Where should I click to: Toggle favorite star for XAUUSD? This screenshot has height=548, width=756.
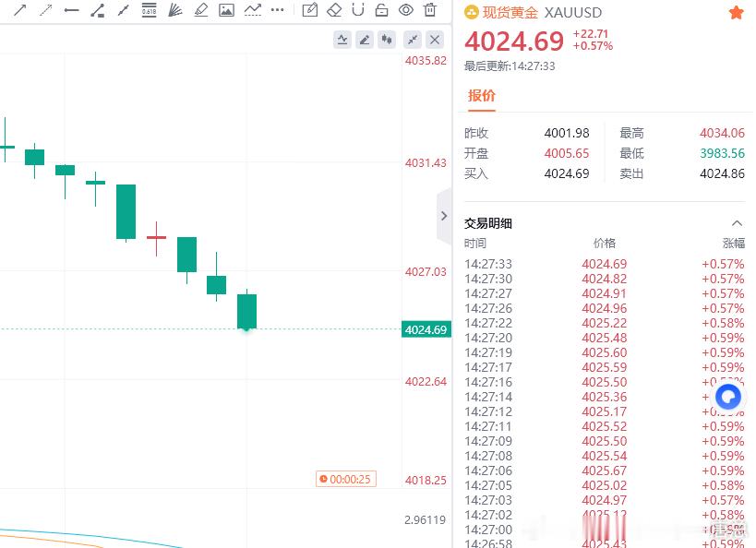pos(736,13)
